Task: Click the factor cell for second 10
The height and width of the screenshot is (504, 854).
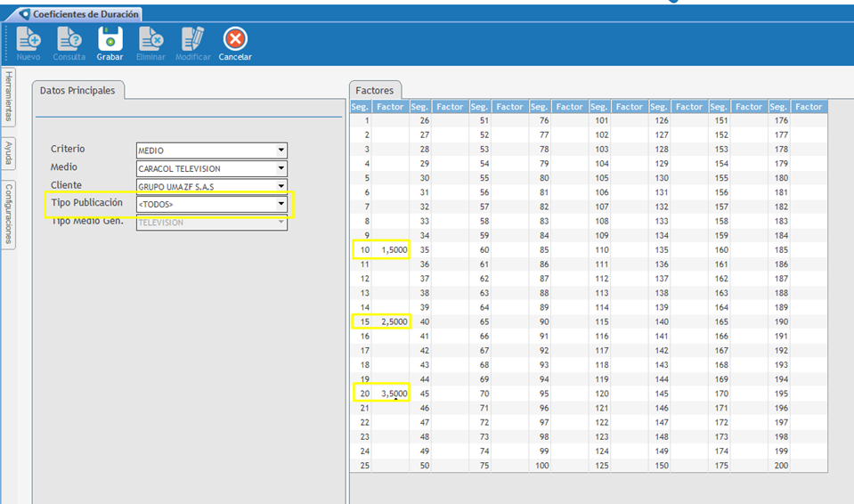Action: [x=391, y=250]
